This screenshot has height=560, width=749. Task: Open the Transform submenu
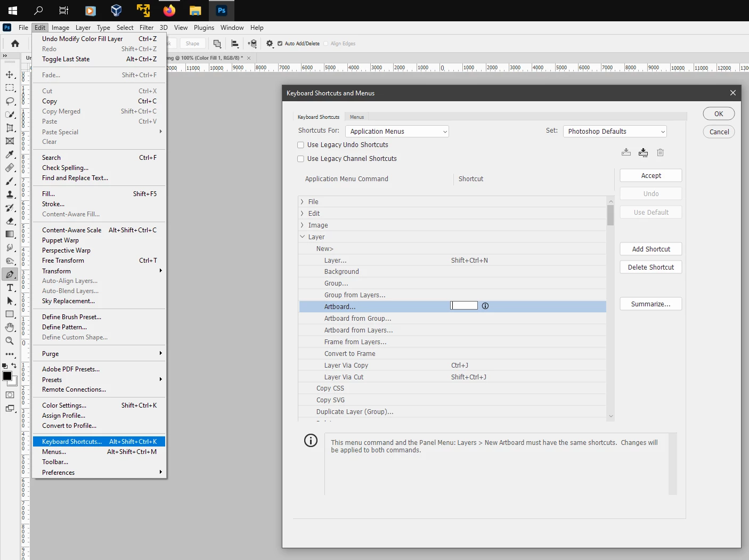(x=99, y=271)
